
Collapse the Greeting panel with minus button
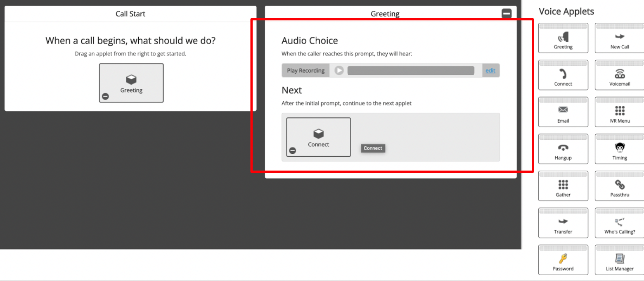click(507, 14)
